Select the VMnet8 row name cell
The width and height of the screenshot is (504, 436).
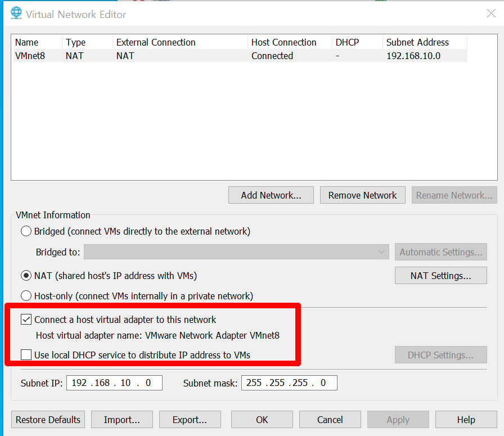30,56
